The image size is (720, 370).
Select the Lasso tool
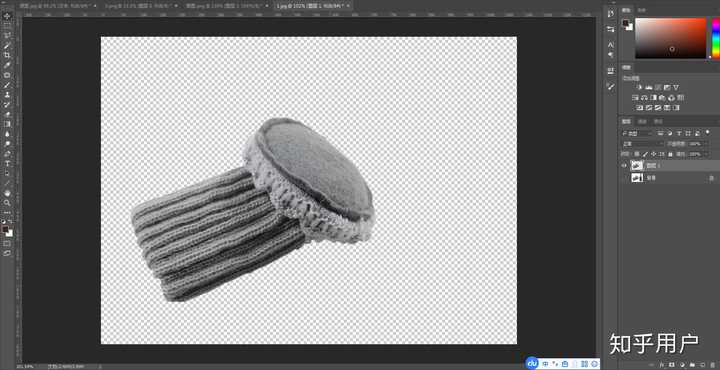[7, 35]
